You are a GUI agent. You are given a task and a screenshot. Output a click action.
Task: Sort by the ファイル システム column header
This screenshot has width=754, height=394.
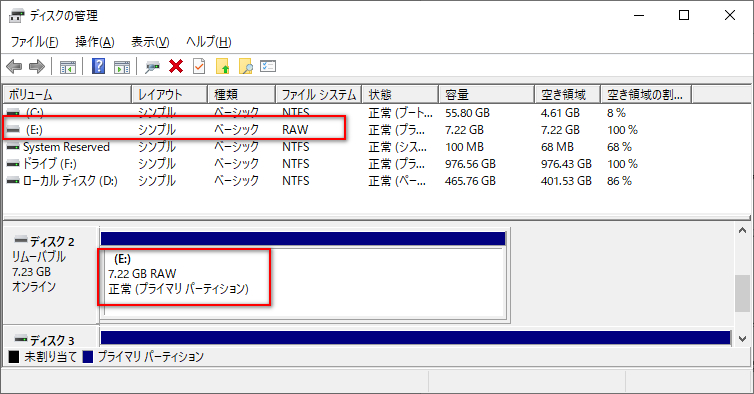[x=319, y=94]
